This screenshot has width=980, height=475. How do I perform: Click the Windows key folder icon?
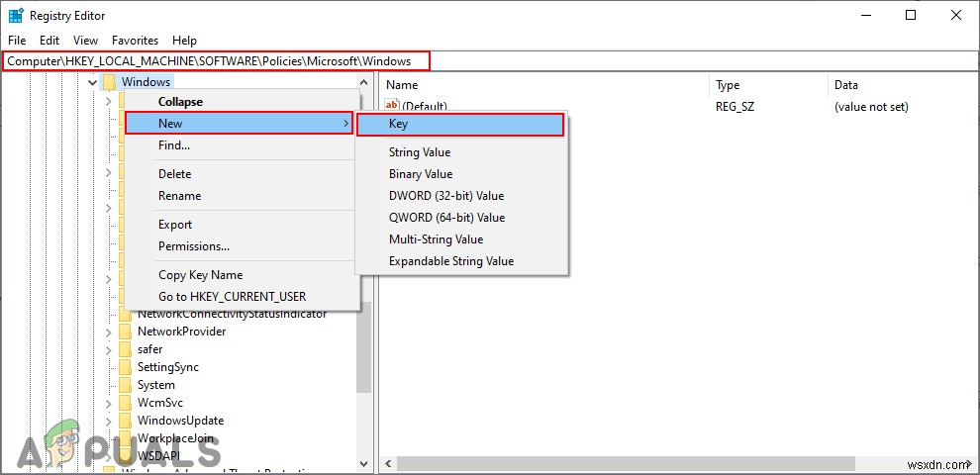(x=110, y=82)
